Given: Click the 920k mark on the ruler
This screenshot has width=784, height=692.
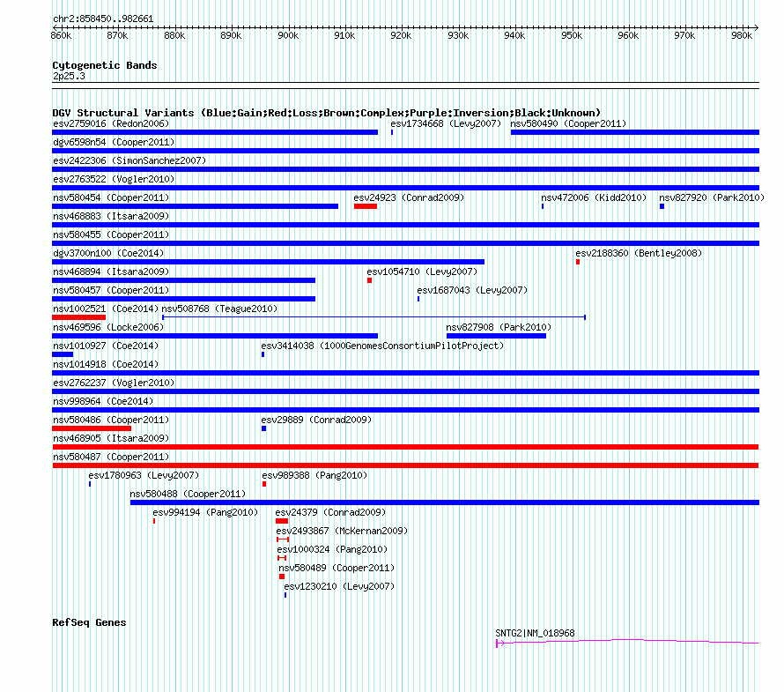Looking at the screenshot, I should [401, 35].
